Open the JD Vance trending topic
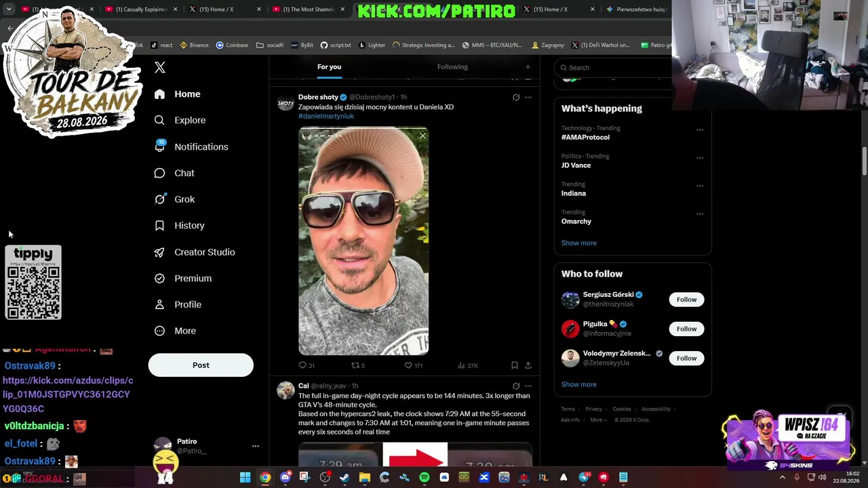 (576, 165)
